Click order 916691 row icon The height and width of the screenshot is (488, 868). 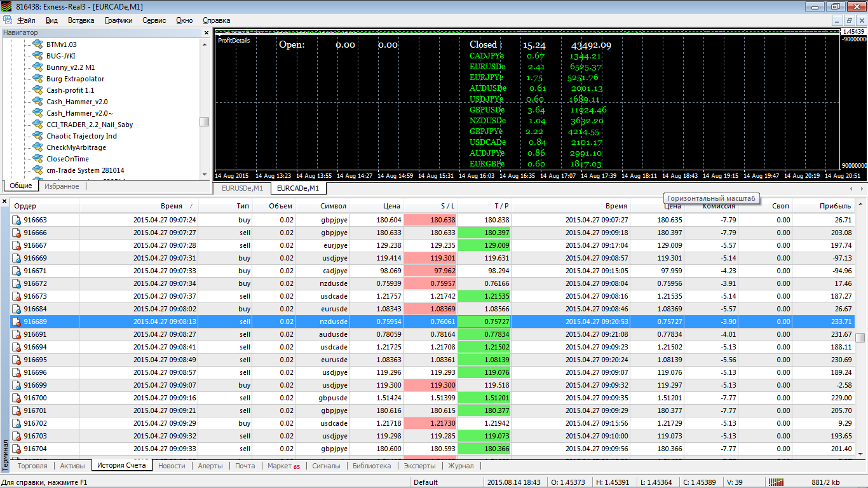pos(17,335)
